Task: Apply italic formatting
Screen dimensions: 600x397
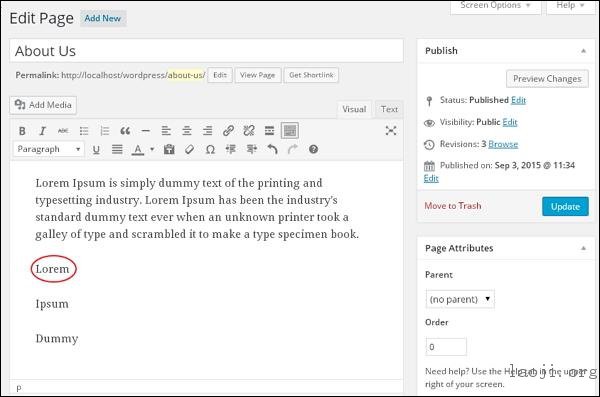Action: (x=42, y=131)
